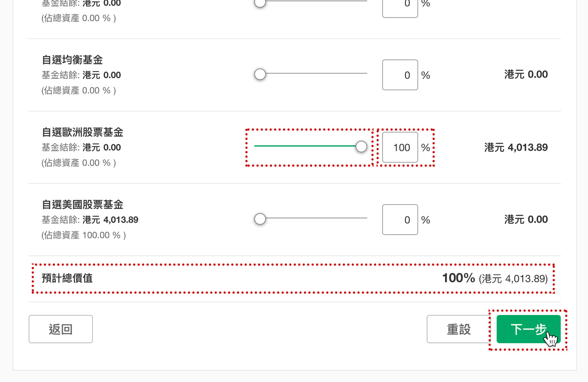Click the 自選歐洲股票基金 percentage input
Image resolution: width=588 pixels, height=382 pixels.
pos(400,147)
